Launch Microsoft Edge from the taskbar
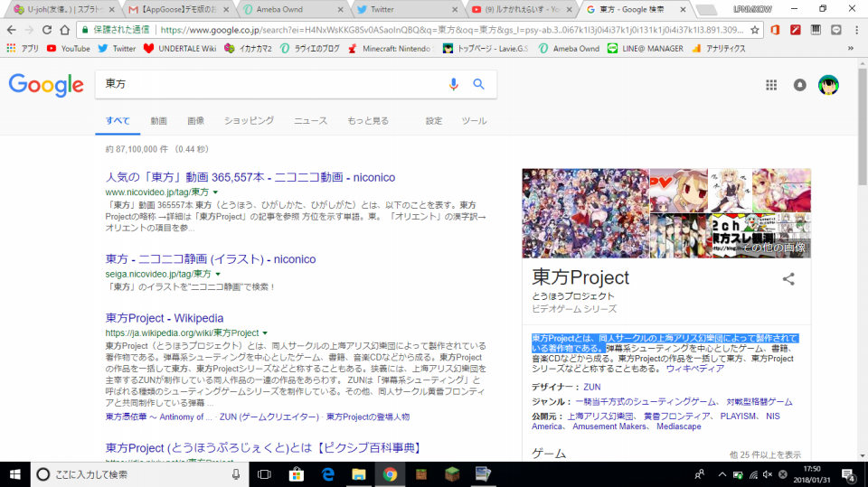This screenshot has height=487, width=868. [x=327, y=474]
